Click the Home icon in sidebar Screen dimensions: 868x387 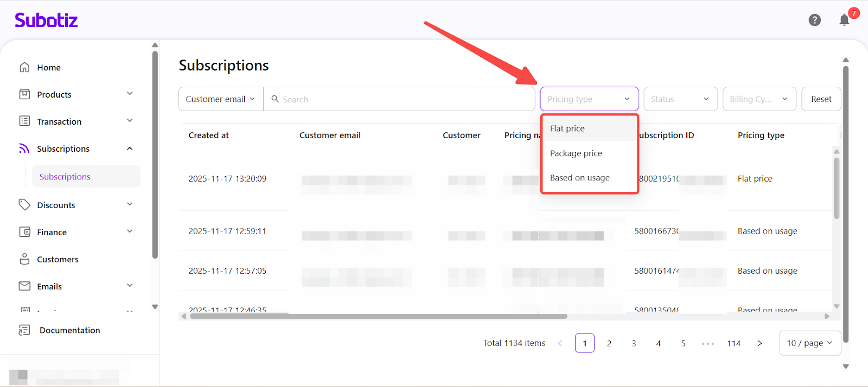click(x=24, y=67)
